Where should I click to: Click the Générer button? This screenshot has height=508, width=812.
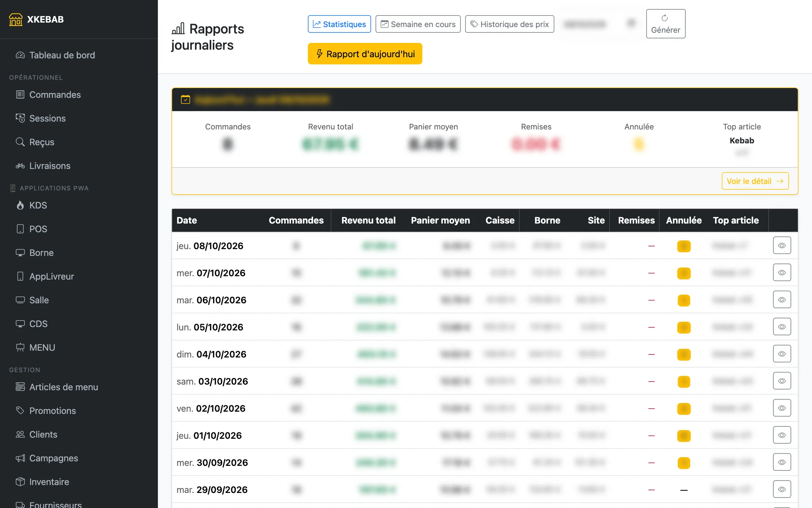coord(666,24)
